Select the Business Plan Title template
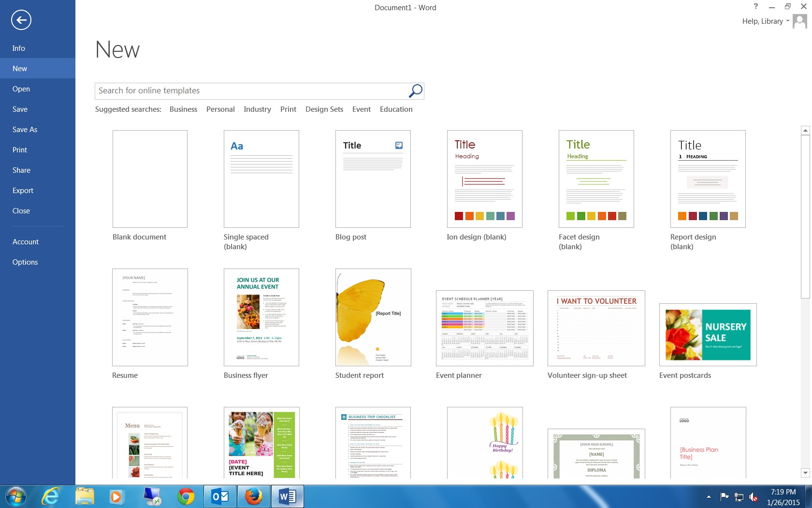The image size is (812, 508). pos(708,443)
